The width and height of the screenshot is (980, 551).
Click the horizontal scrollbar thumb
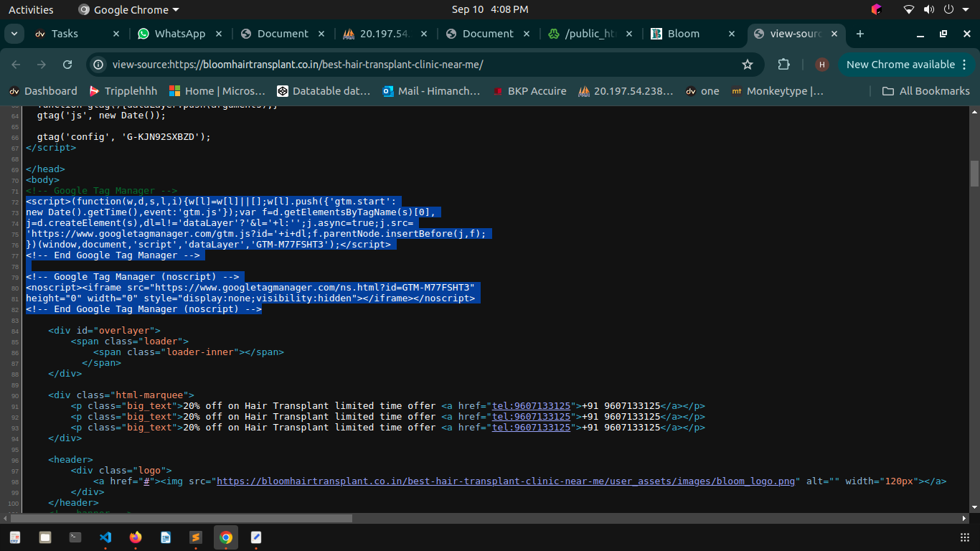point(182,518)
